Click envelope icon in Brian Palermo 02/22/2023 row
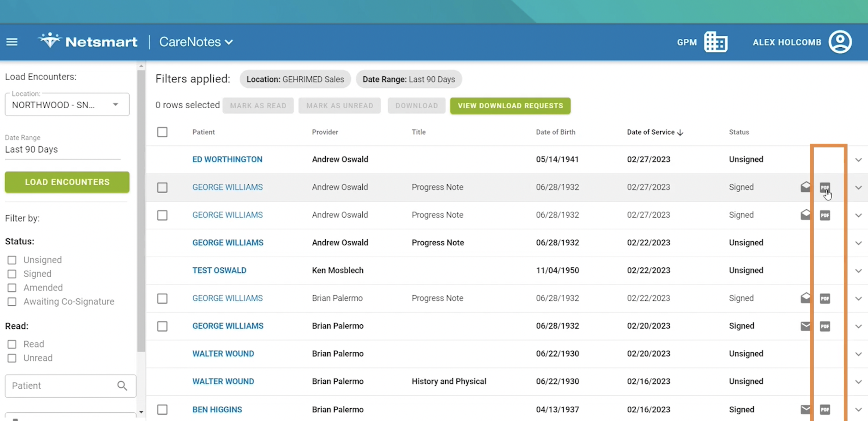The image size is (868, 421). click(806, 298)
